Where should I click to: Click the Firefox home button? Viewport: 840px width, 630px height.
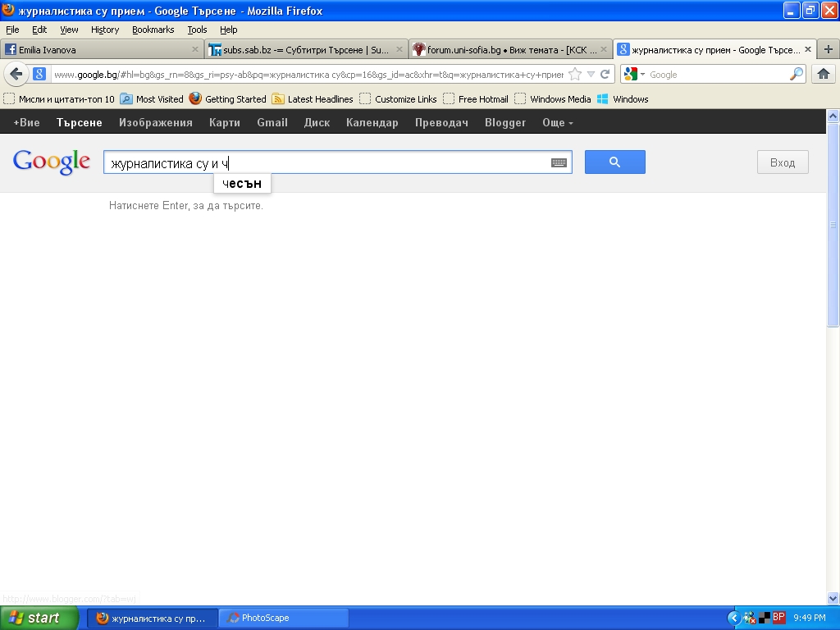click(x=824, y=75)
